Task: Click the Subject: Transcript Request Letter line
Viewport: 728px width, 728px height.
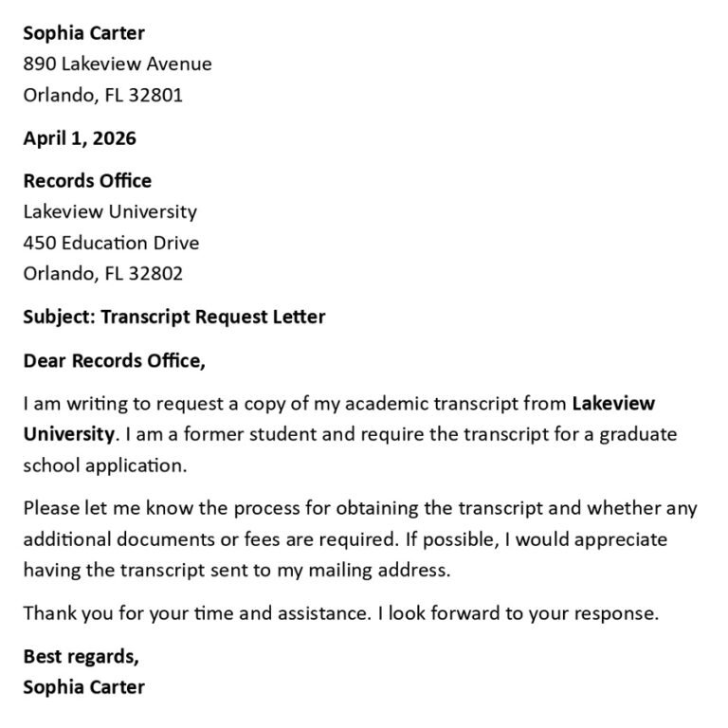Action: [x=174, y=318]
